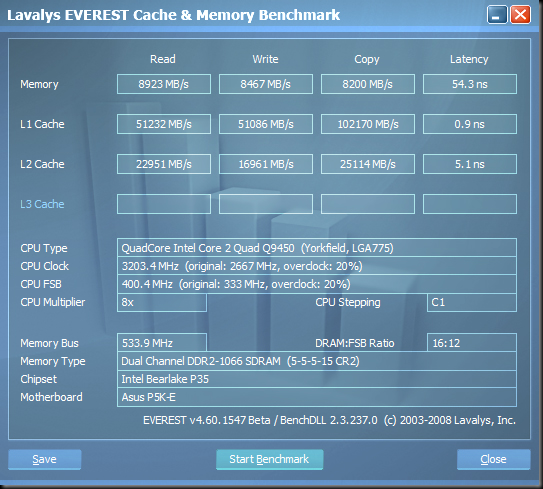Select the CPU Clock 3203.4 MHz field
Image resolution: width=543 pixels, height=489 pixels.
pyautogui.click(x=317, y=266)
